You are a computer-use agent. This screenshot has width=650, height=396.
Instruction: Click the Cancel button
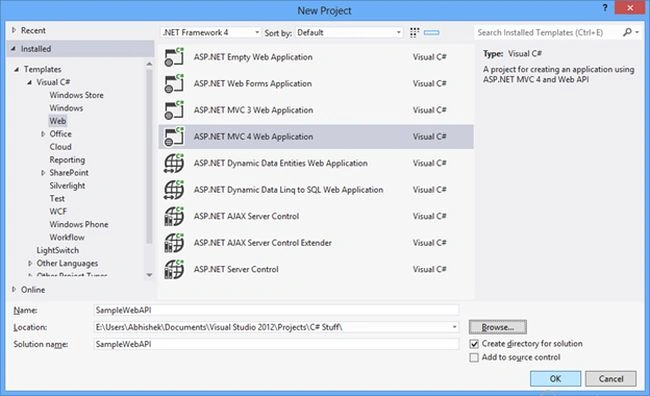coord(611,379)
